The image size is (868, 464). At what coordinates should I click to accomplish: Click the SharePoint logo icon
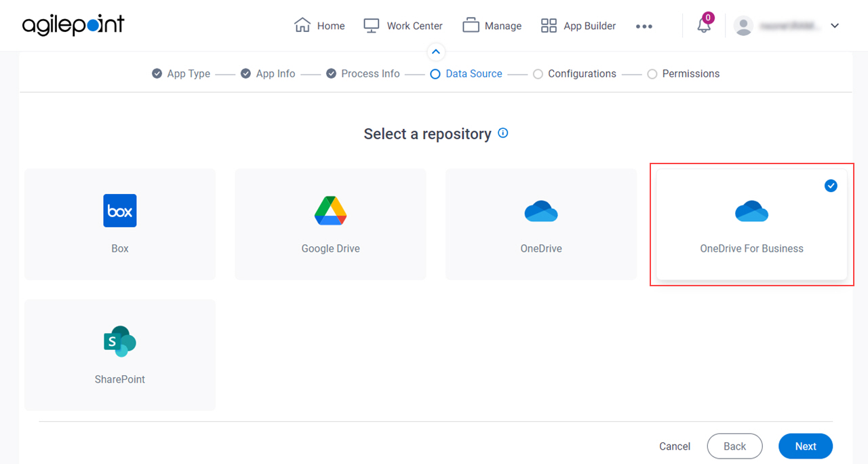[120, 341]
